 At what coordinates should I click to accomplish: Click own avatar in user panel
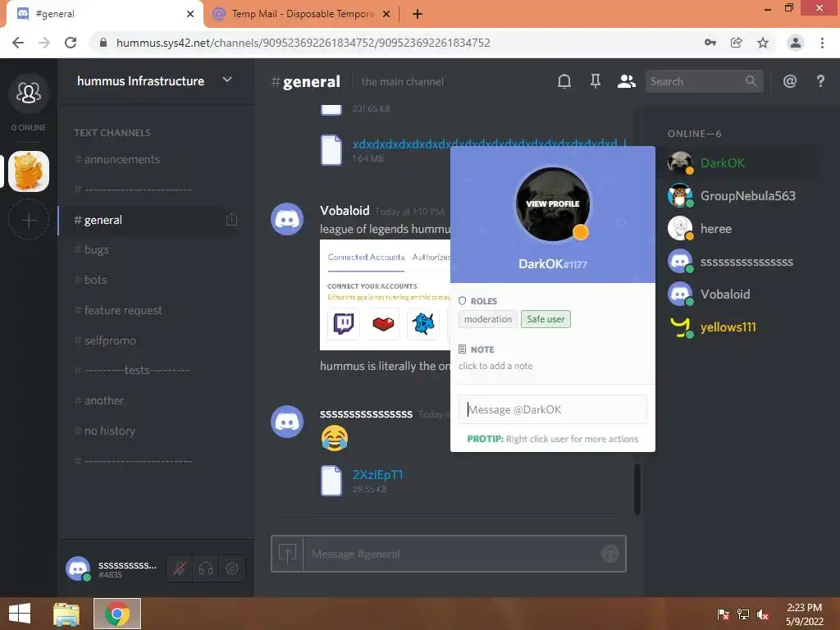pyautogui.click(x=78, y=568)
